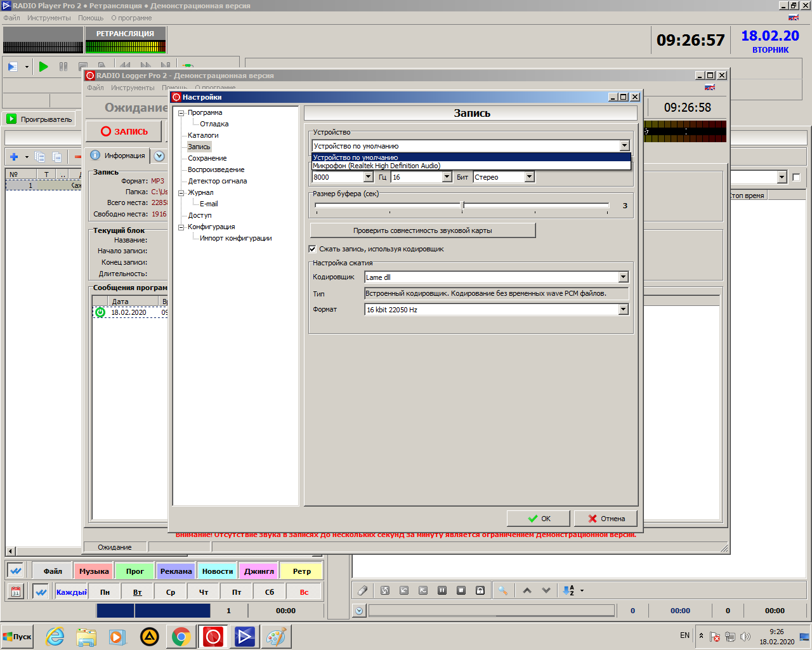Viewport: 812px width, 650px height.
Task: Move item down with the down arrow
Action: tap(546, 590)
